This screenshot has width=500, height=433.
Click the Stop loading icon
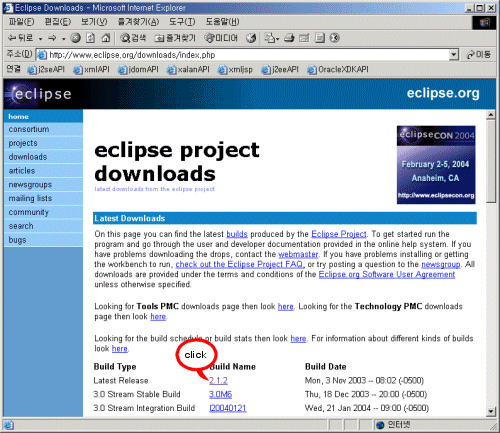tap(76, 38)
